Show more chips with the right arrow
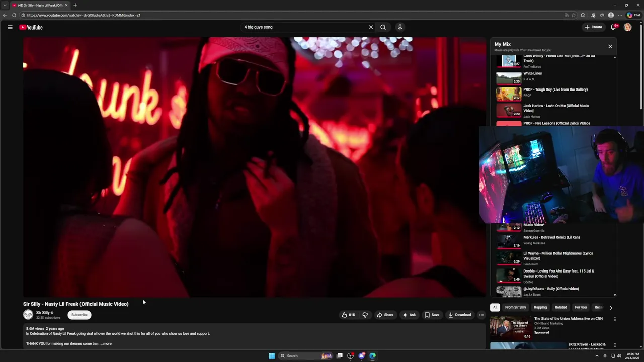 (x=611, y=307)
